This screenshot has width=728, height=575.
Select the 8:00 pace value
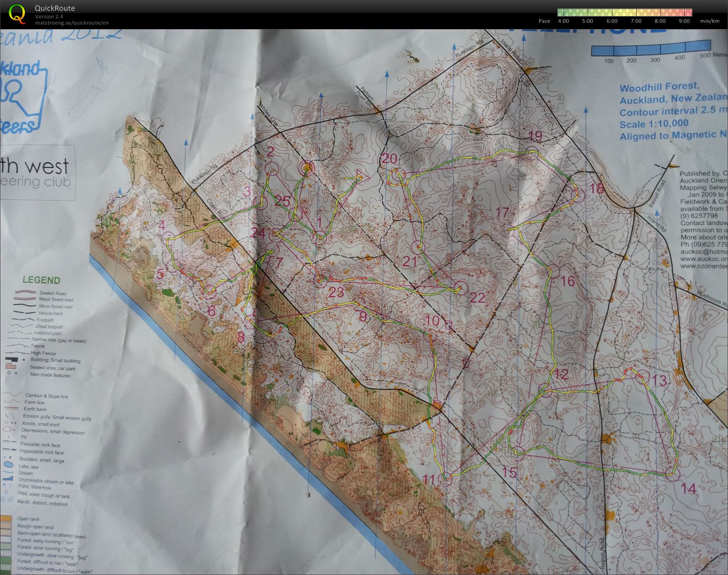point(660,21)
